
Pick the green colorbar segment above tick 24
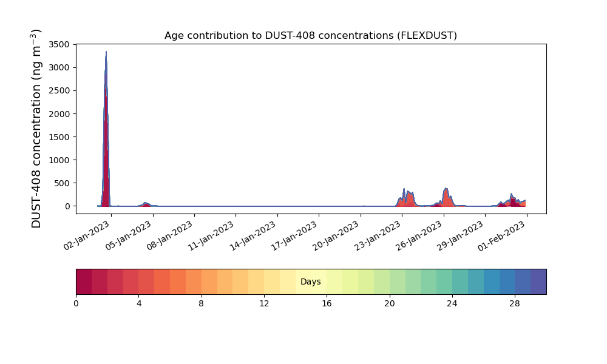(460, 281)
